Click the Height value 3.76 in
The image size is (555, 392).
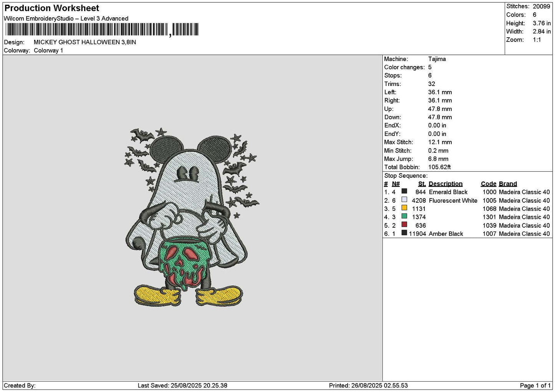click(542, 23)
